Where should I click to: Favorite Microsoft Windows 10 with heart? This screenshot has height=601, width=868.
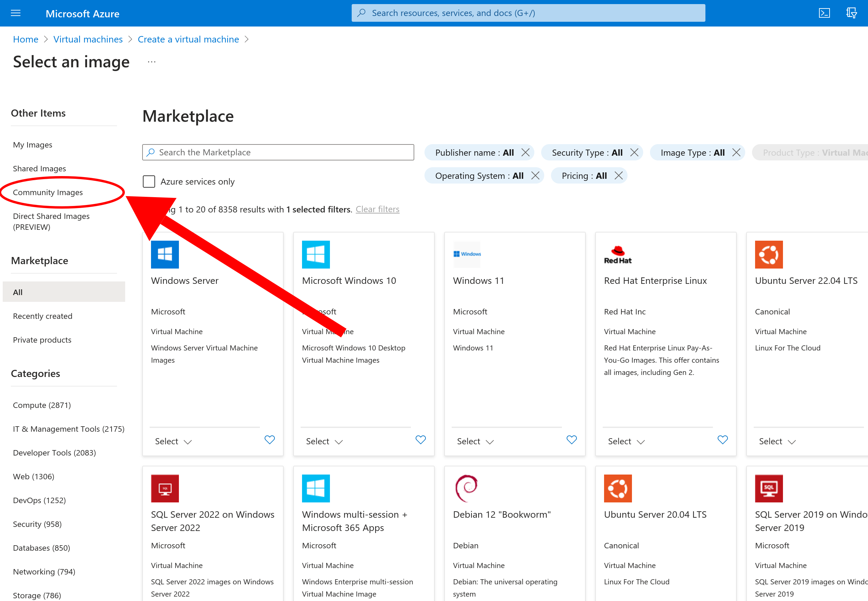tap(420, 440)
